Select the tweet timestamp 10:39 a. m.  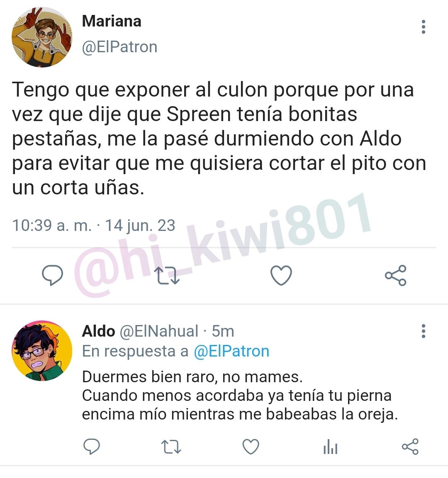tap(52, 226)
